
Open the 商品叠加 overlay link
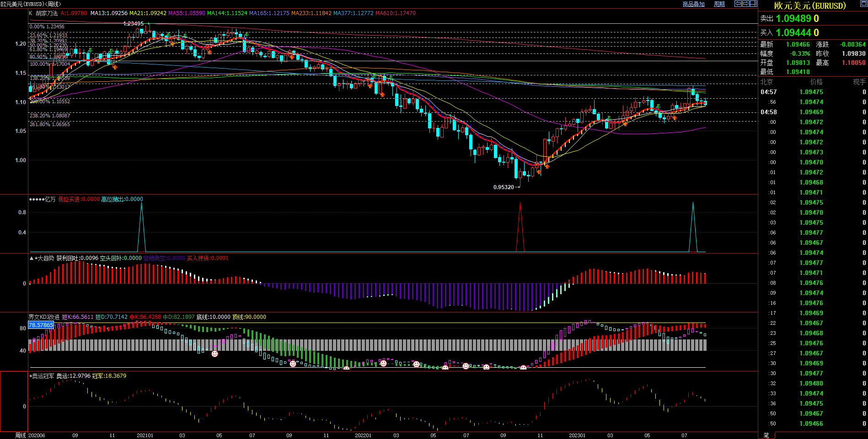pos(693,4)
